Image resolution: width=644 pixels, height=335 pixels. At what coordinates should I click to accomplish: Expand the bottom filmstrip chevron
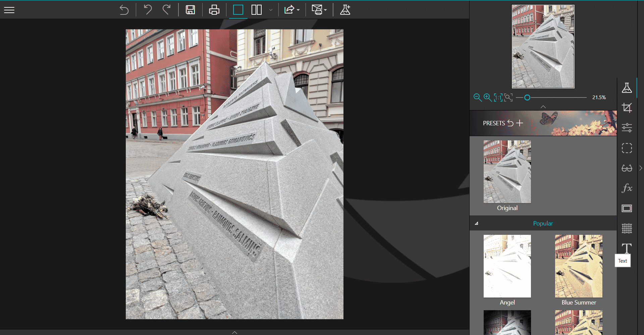[x=235, y=332]
